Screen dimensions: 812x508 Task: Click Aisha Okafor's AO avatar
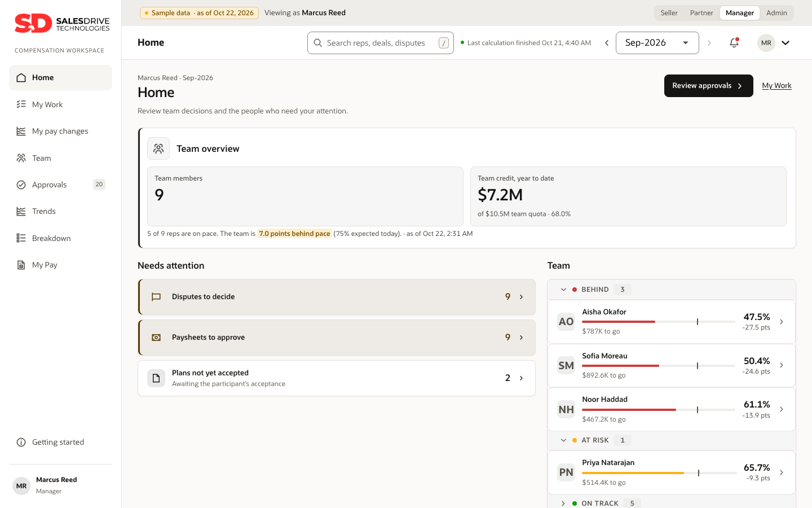(x=566, y=322)
